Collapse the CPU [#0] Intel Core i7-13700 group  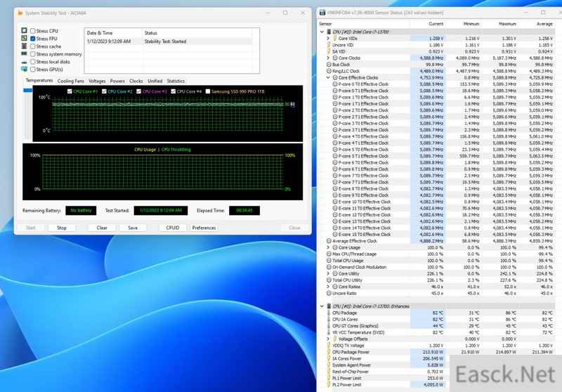pyautogui.click(x=322, y=32)
